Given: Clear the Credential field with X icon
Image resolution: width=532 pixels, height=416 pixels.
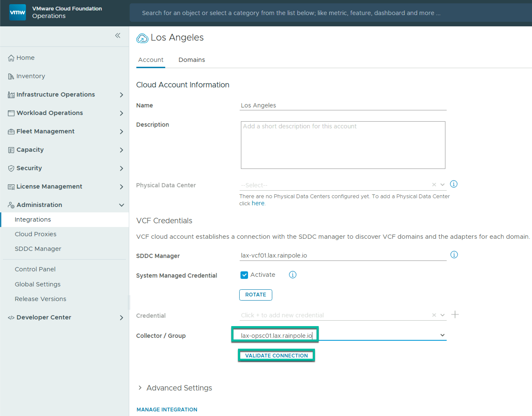Looking at the screenshot, I should pos(434,315).
